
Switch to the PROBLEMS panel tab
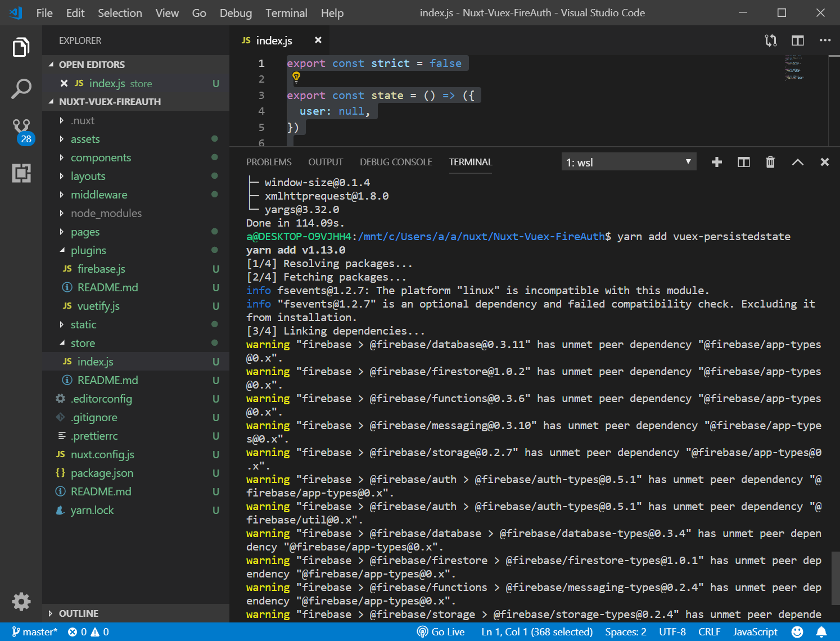269,162
